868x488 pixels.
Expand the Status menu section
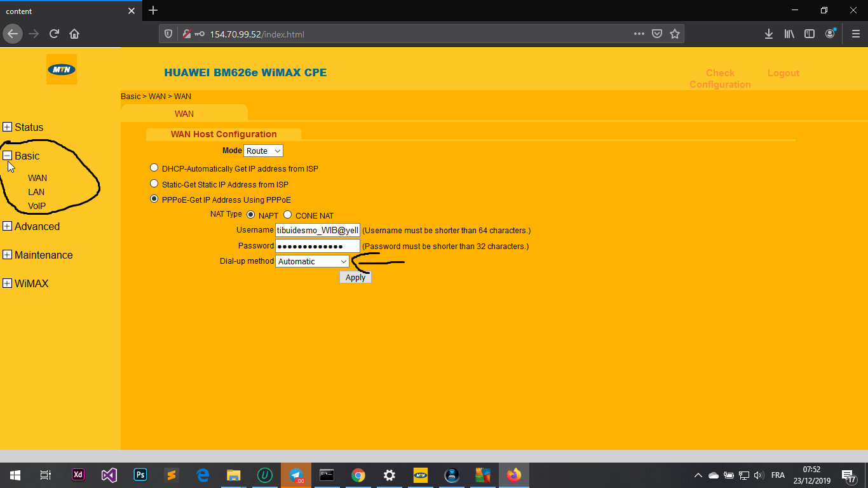8,127
